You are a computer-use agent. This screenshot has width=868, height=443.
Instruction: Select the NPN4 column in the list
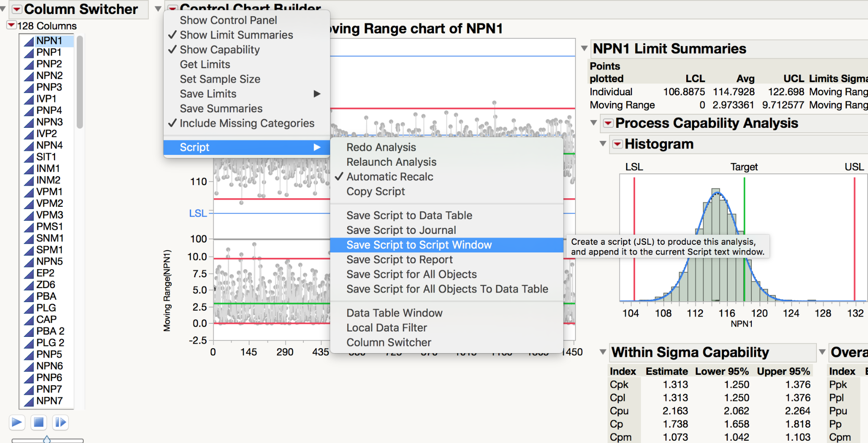pyautogui.click(x=49, y=145)
